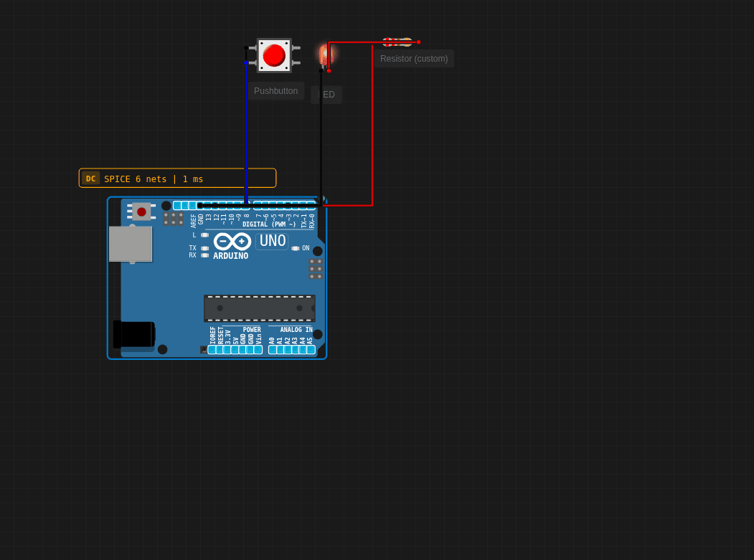
Task: Click the L indicator LED on board
Action: [x=205, y=235]
